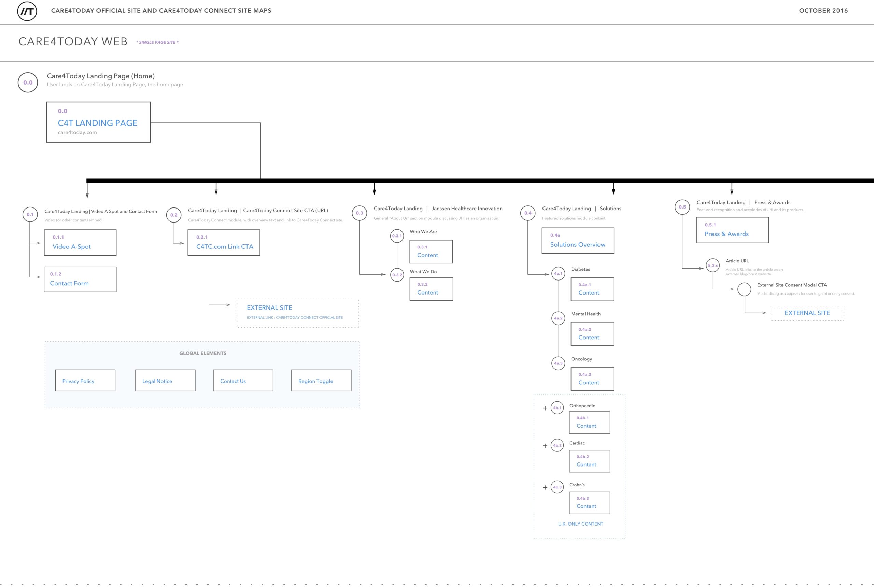
Task: Expand the plus sign beside Crohn's
Action: (545, 488)
